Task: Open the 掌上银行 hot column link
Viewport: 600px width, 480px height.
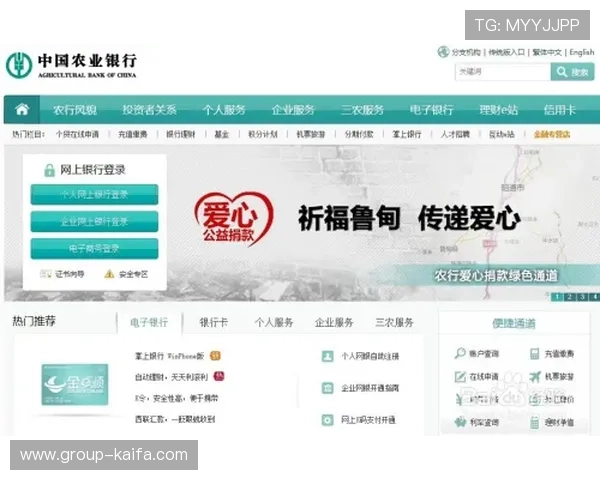Action: [x=407, y=134]
